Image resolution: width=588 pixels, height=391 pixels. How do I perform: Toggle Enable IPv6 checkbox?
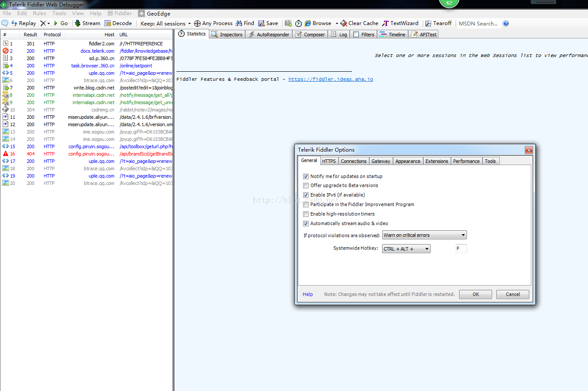point(306,195)
